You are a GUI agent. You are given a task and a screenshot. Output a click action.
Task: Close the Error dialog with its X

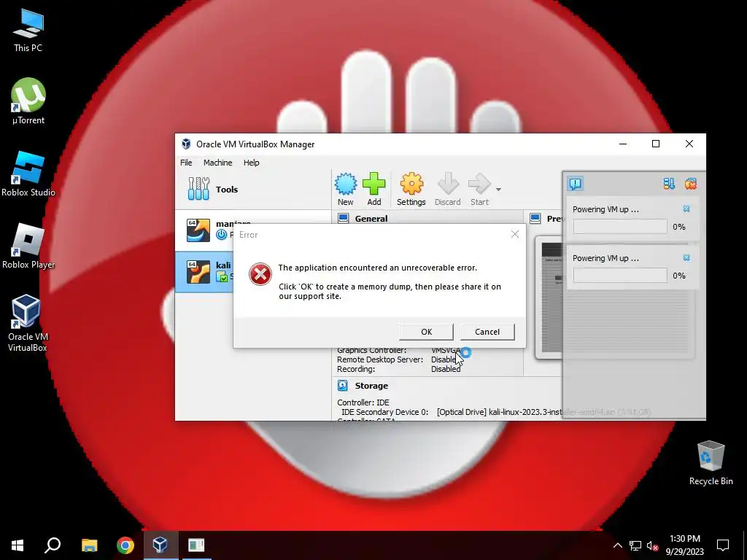[x=514, y=234]
